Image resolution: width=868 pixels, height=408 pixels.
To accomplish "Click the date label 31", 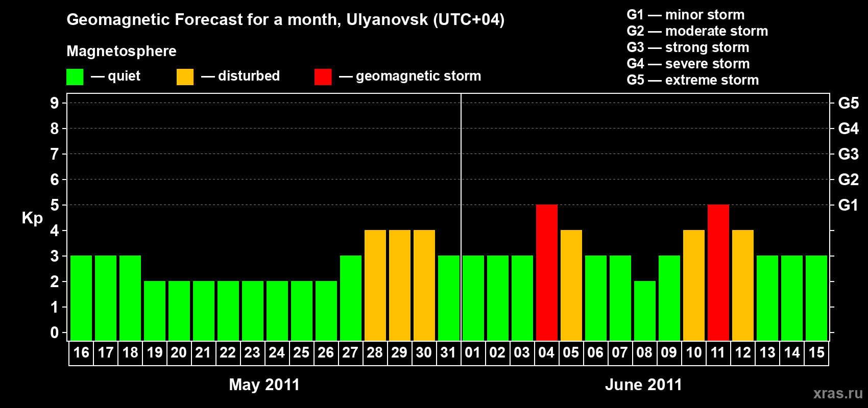I will pyautogui.click(x=448, y=352).
